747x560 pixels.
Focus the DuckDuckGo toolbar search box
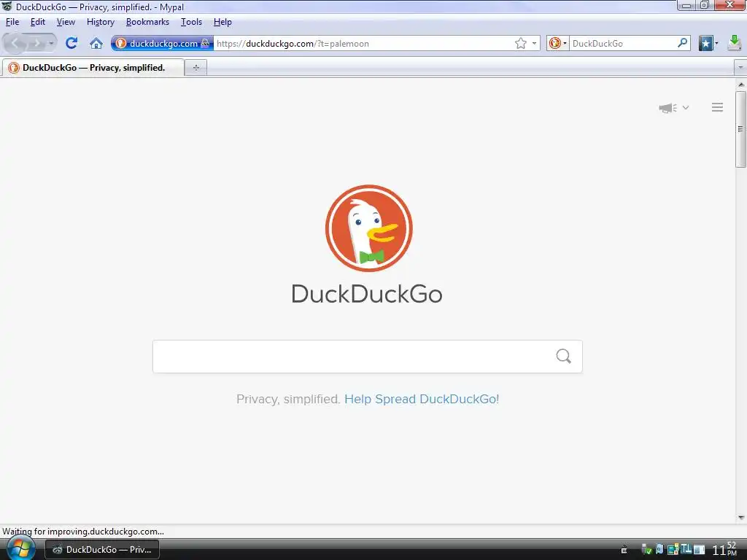623,43
